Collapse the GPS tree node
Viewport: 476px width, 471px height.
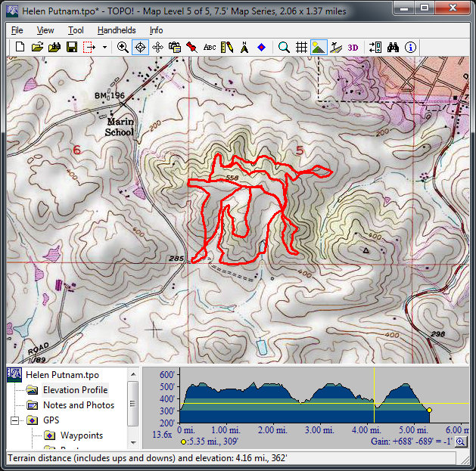pos(15,420)
